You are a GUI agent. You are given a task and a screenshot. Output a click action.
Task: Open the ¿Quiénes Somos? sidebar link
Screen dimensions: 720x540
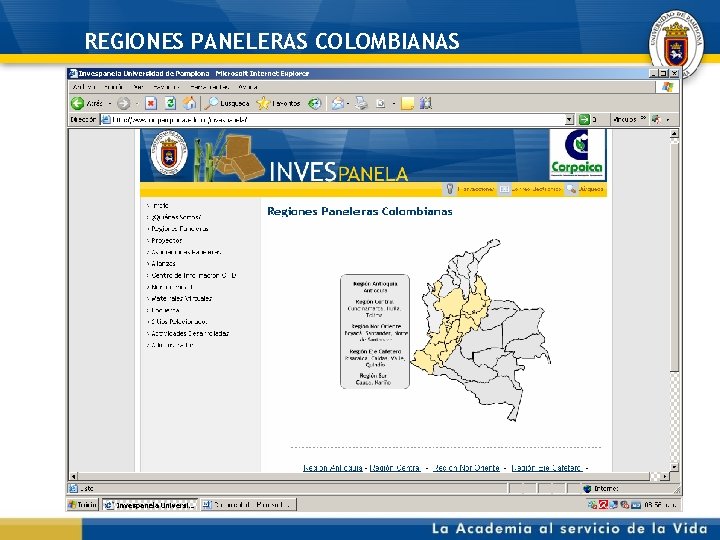(x=176, y=217)
